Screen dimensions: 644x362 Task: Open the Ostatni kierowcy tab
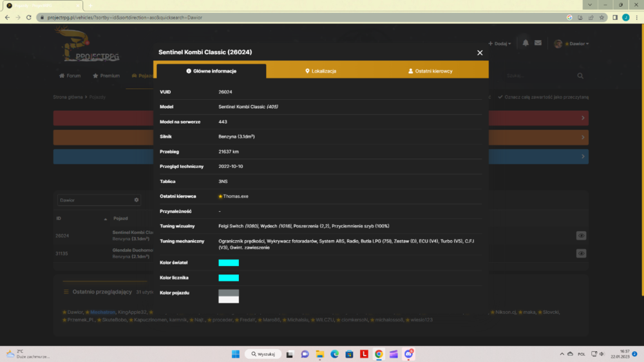click(430, 71)
